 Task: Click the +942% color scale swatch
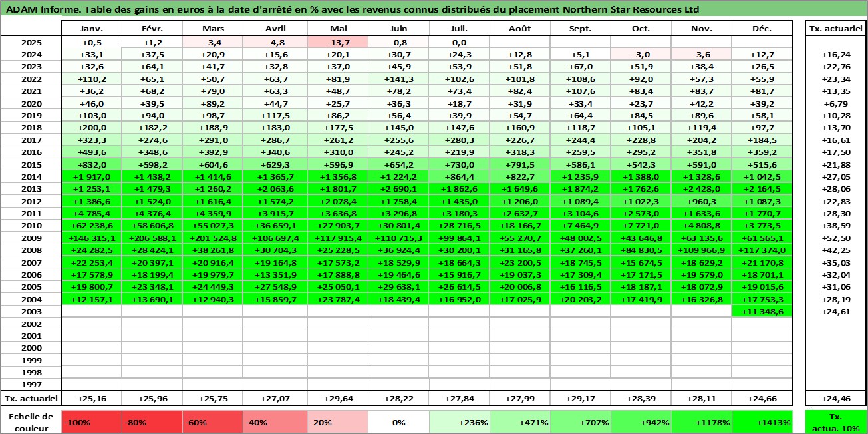[x=641, y=422]
